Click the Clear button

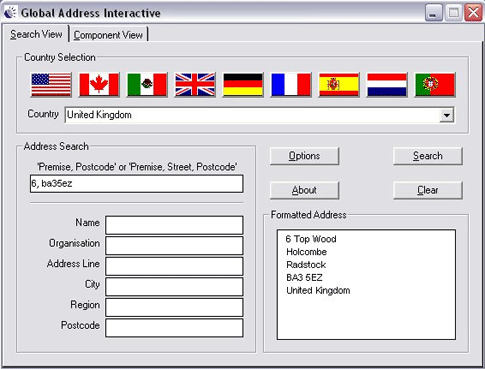(x=428, y=190)
